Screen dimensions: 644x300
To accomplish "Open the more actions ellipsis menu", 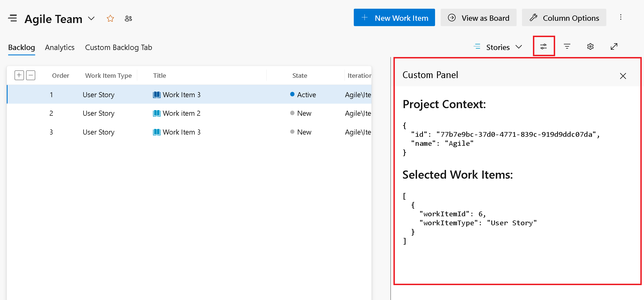I will coord(621,17).
